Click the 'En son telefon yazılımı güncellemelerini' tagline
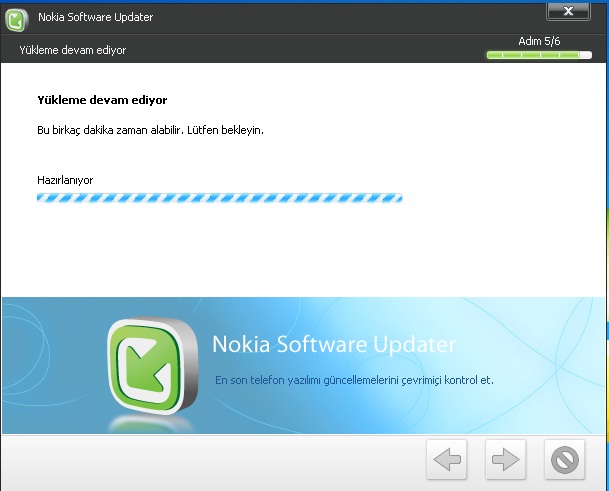 pos(354,380)
